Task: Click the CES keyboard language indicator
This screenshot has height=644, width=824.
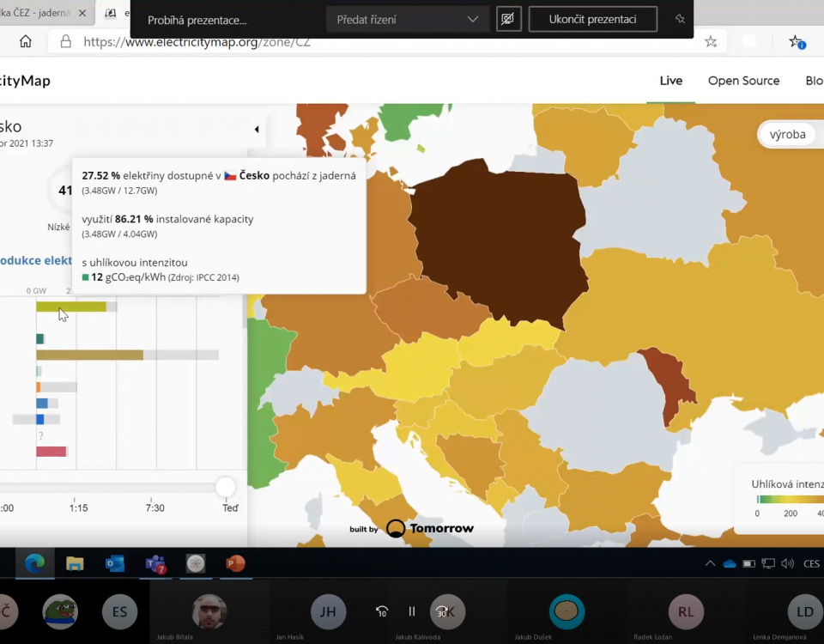Action: coord(811,563)
